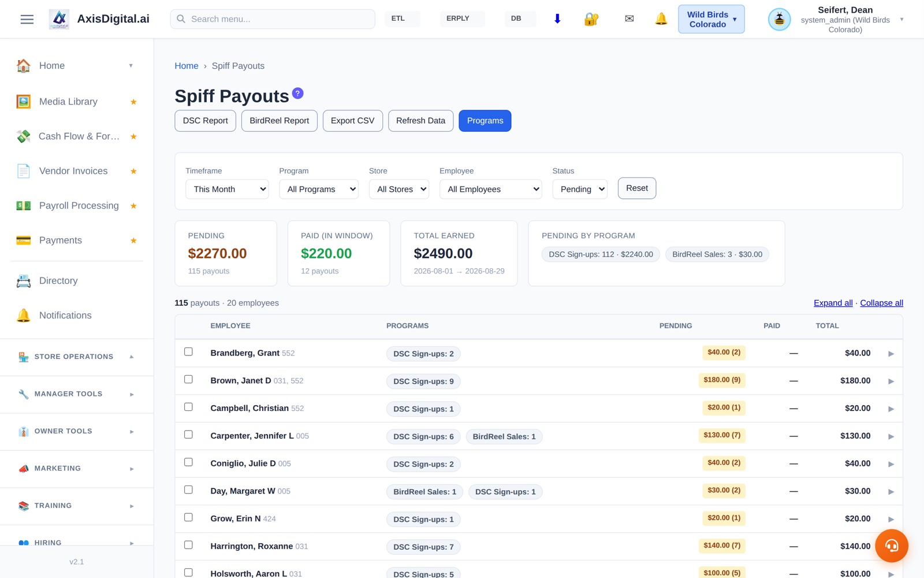Click the Export CSV button

(353, 121)
